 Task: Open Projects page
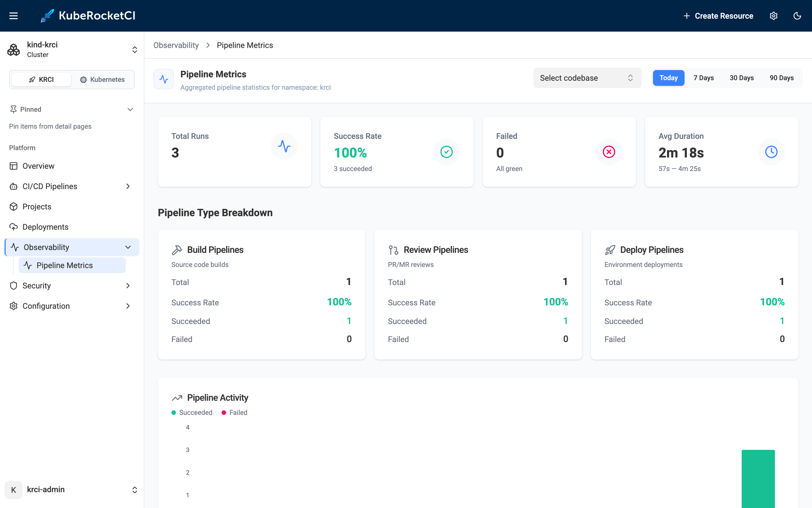click(71, 207)
